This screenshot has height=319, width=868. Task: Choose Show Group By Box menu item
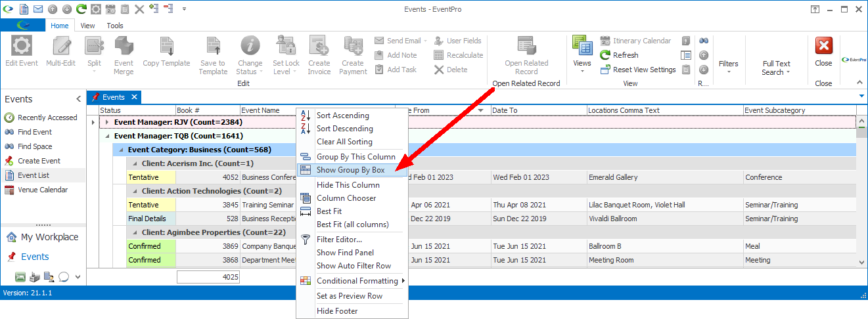(x=352, y=170)
